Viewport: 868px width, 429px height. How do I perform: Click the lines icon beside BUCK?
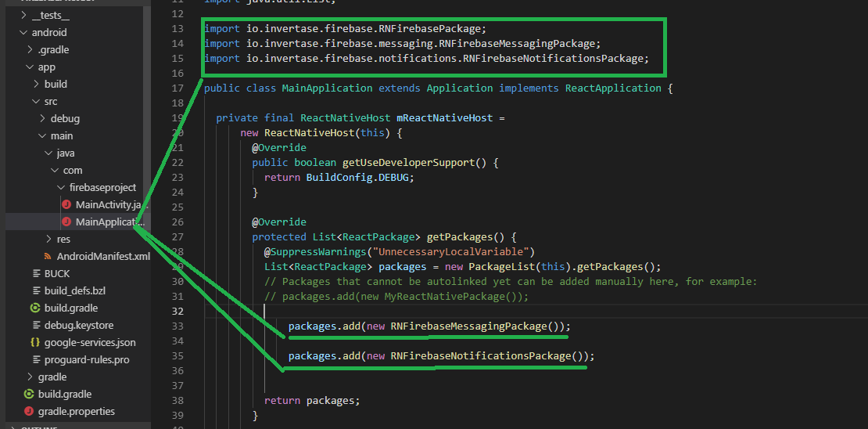pos(37,273)
